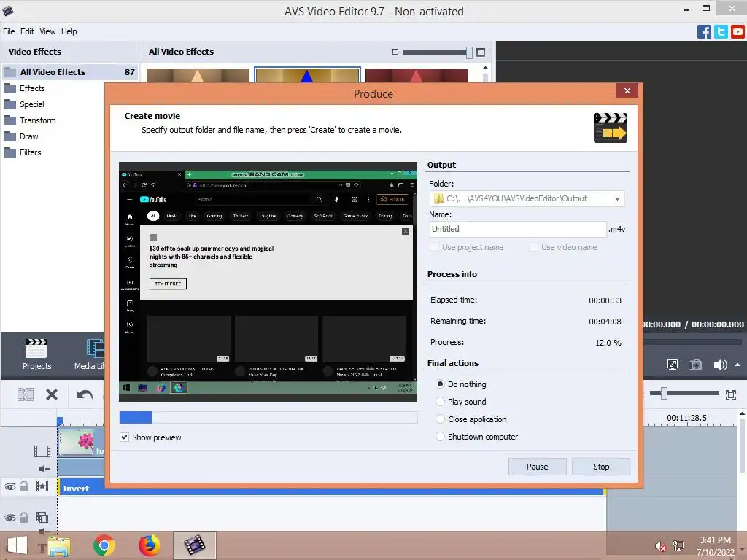Click AVS Video Editor taskbar icon
Viewport: 747px width, 560px height.
click(x=194, y=545)
